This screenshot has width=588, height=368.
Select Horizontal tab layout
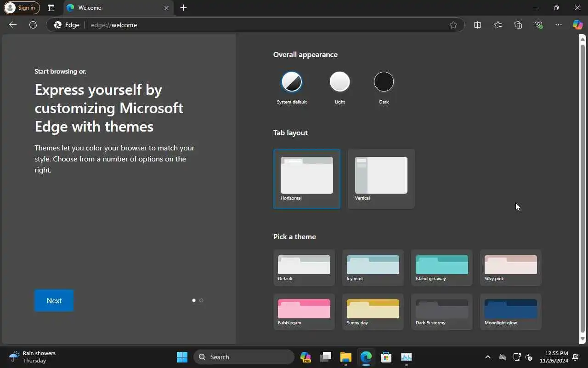point(307,179)
